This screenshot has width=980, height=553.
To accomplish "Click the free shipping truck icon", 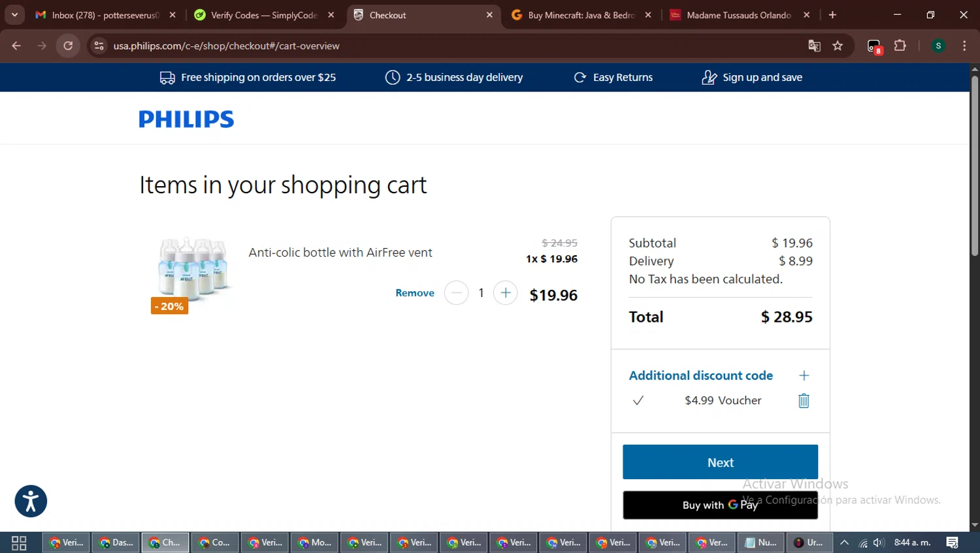I will pyautogui.click(x=167, y=78).
